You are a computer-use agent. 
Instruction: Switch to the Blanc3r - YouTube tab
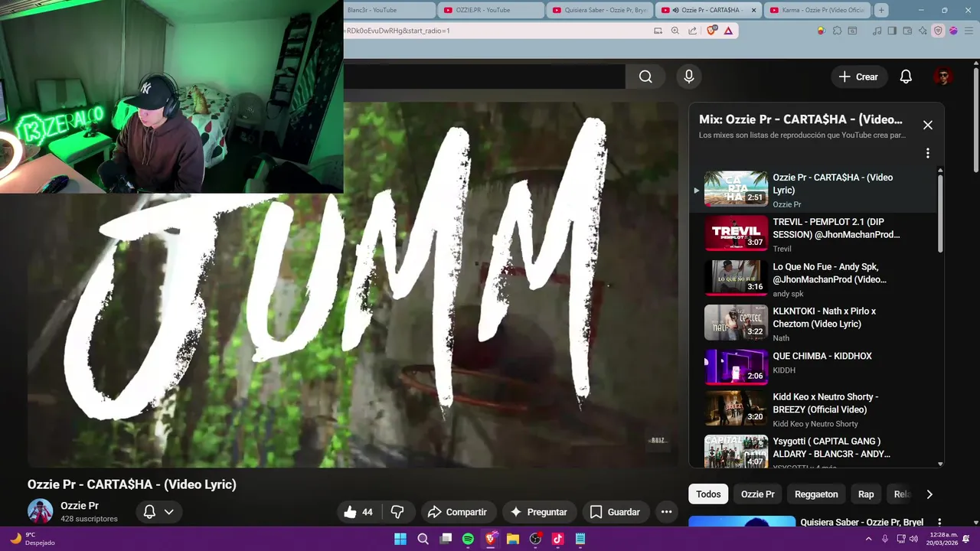pyautogui.click(x=389, y=10)
